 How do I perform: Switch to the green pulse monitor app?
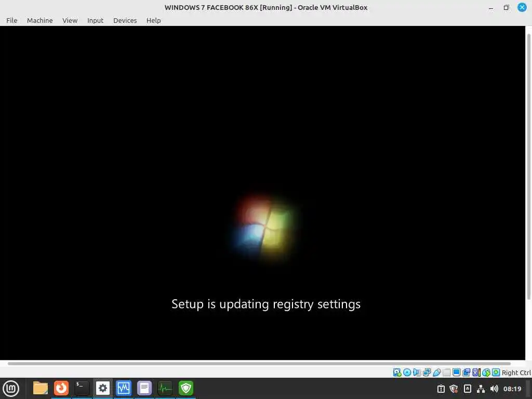pos(165,388)
